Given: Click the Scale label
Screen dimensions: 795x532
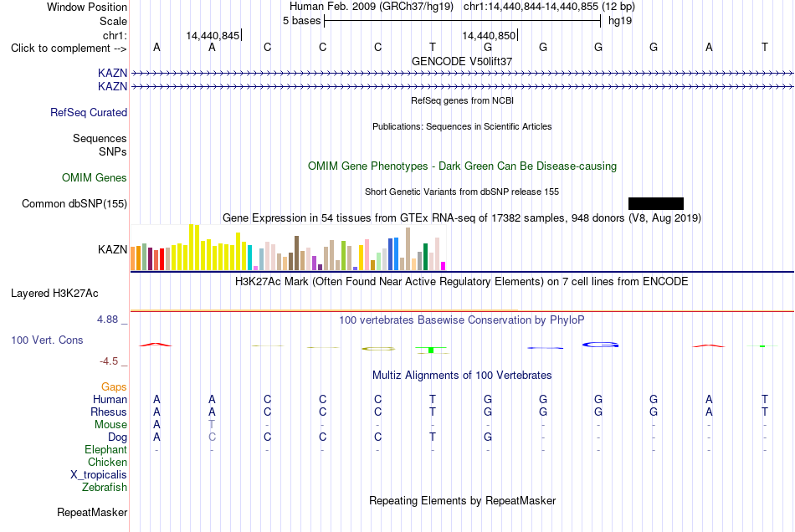Looking at the screenshot, I should (x=113, y=21).
